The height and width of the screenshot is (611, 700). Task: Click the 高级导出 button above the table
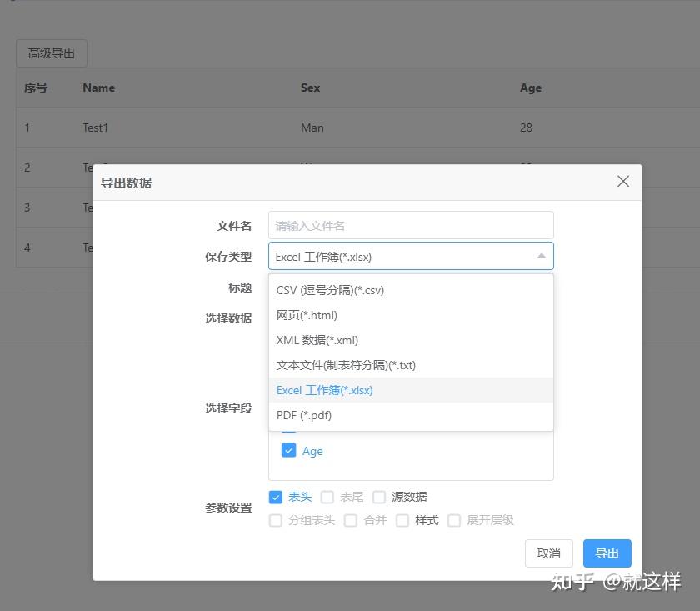pos(51,53)
